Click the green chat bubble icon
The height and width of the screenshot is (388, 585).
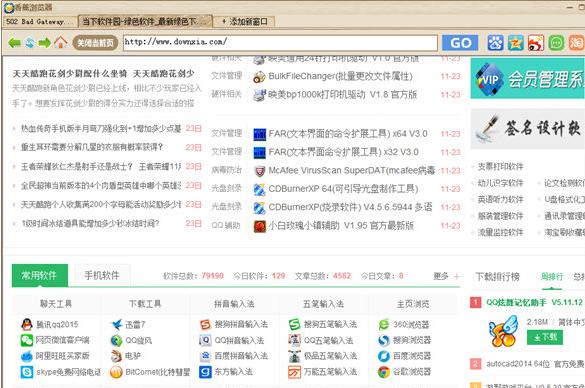(x=556, y=43)
